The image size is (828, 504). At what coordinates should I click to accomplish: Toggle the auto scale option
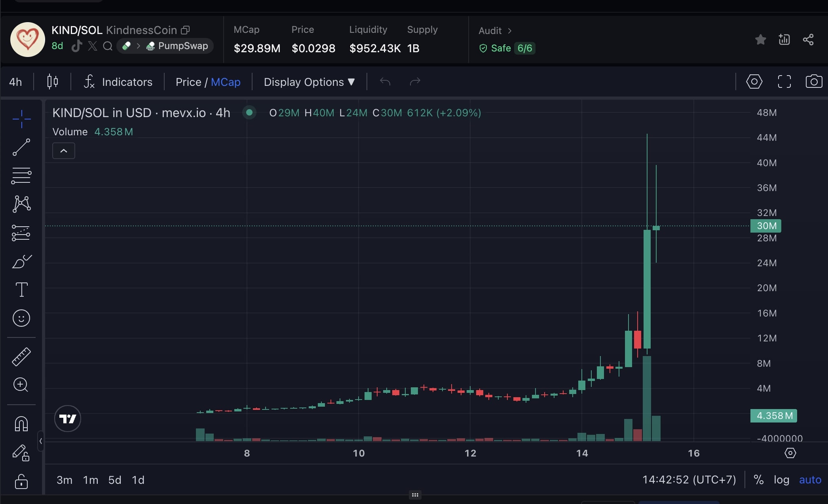tap(810, 480)
